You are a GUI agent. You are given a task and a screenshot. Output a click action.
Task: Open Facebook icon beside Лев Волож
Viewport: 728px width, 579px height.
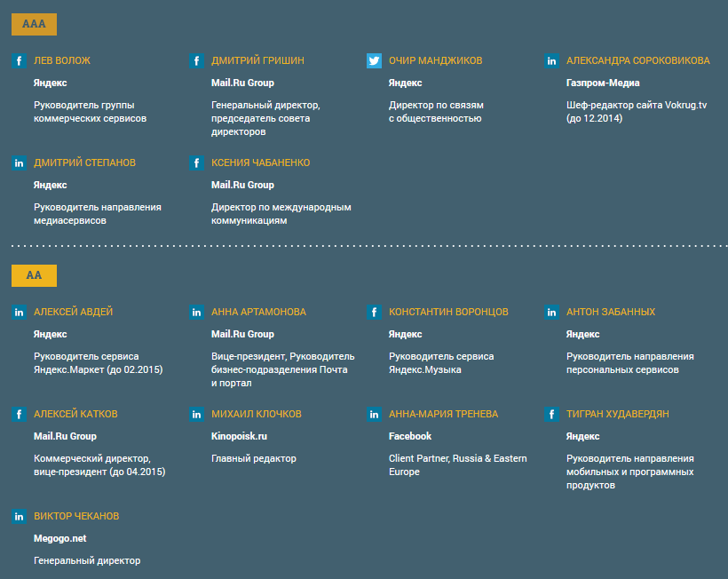(x=19, y=60)
